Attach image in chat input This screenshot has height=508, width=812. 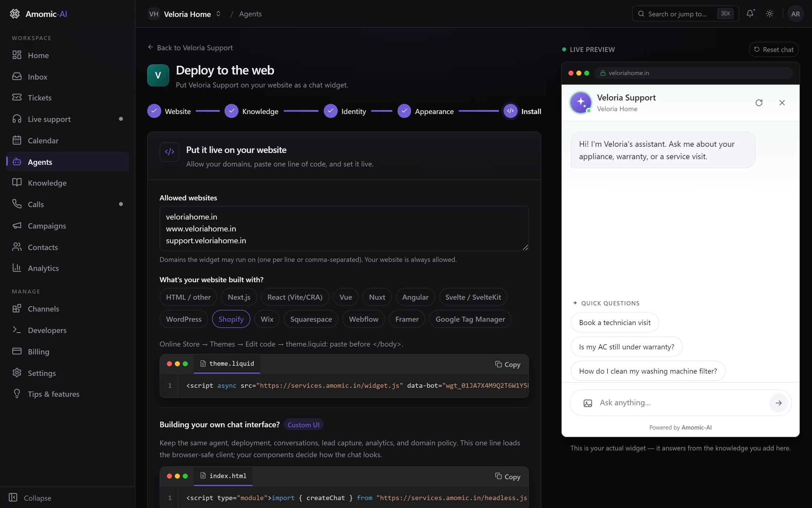[588, 403]
